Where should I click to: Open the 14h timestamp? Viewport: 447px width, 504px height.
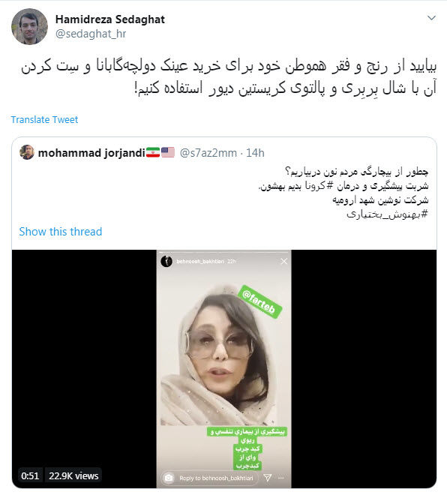[255, 153]
